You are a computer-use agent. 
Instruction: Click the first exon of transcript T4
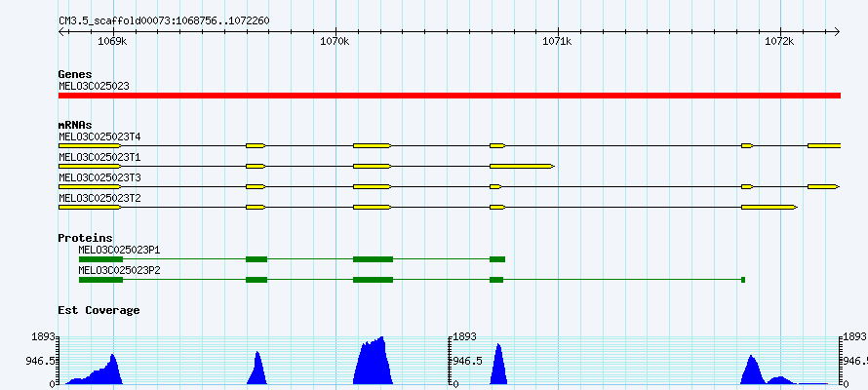tap(91, 145)
